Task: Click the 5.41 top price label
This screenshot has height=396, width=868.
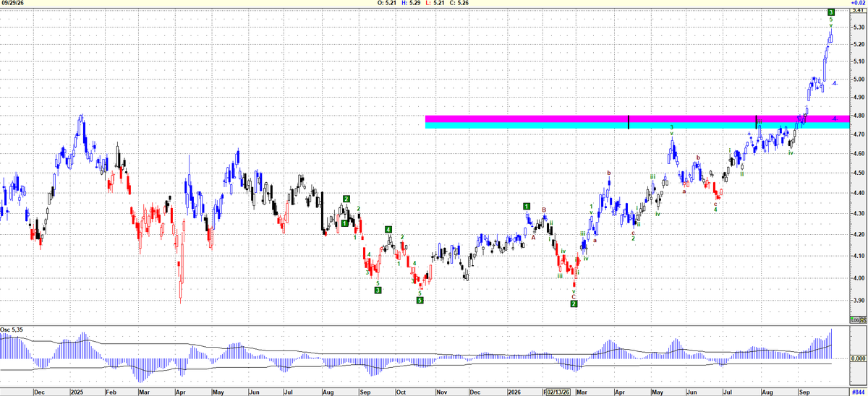Action: point(859,12)
